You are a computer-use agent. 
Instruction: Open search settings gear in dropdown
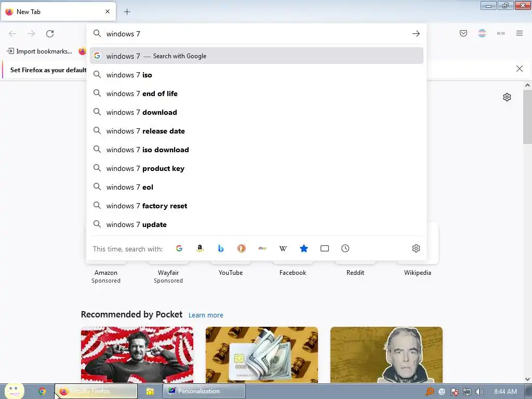(x=416, y=248)
